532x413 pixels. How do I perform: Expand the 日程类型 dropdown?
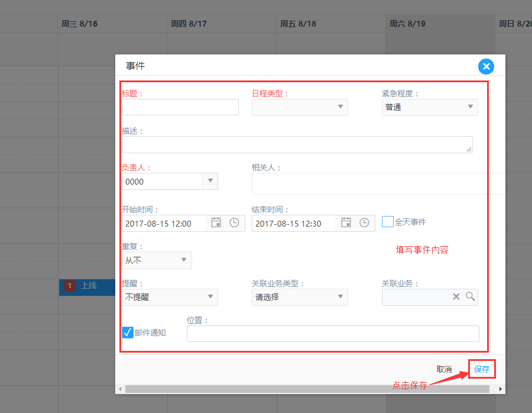340,107
